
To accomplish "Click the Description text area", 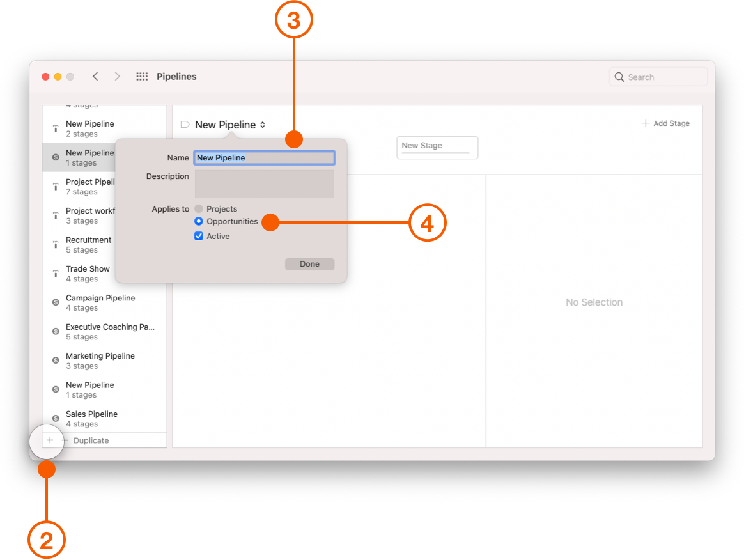I will (x=264, y=184).
